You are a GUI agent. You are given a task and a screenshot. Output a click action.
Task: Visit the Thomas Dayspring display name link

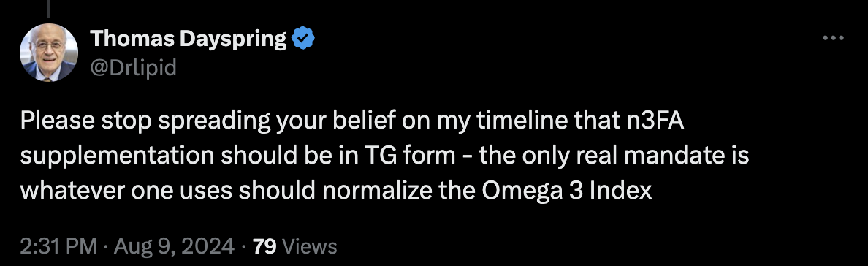[x=189, y=38]
